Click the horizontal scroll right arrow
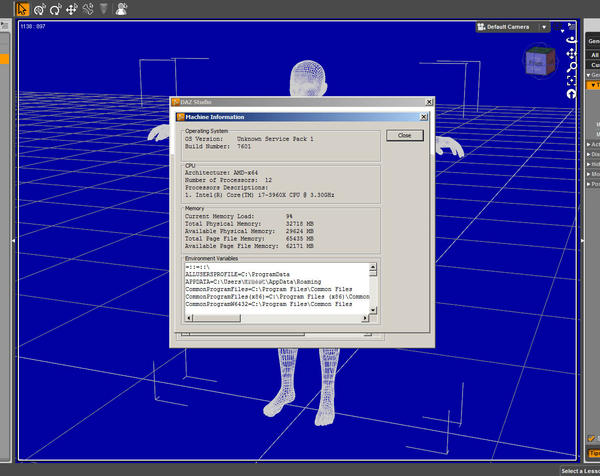Image resolution: width=600 pixels, height=476 pixels. (x=365, y=318)
